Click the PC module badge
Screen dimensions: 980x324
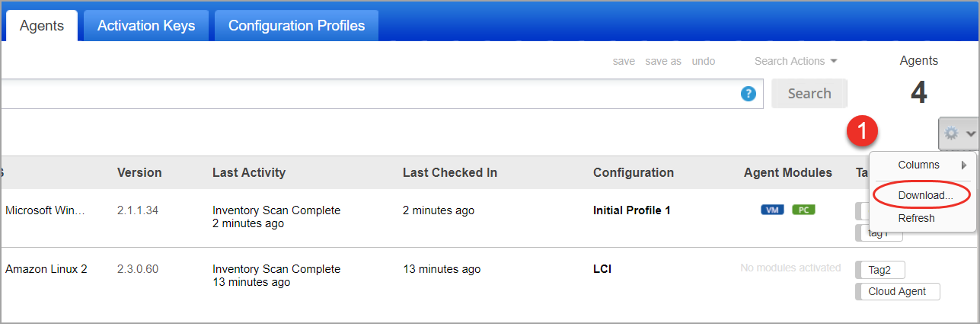click(x=803, y=210)
